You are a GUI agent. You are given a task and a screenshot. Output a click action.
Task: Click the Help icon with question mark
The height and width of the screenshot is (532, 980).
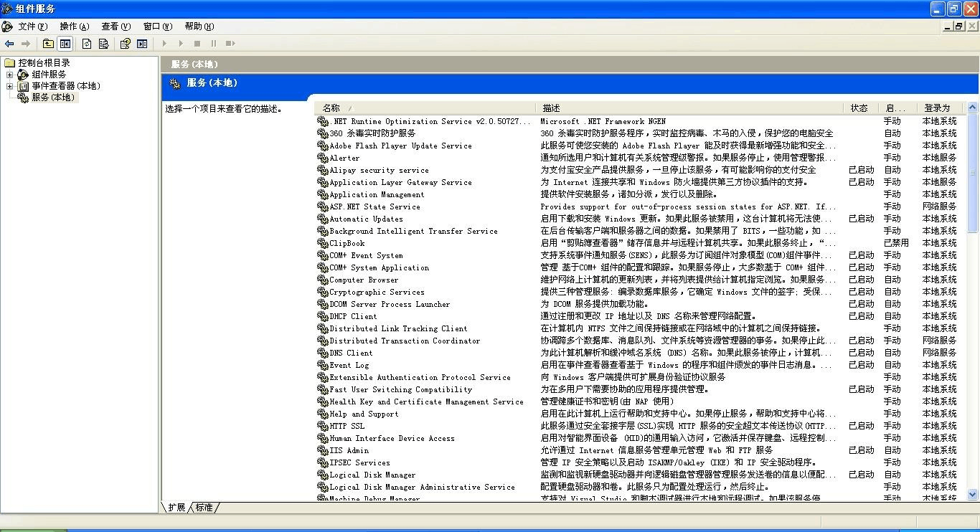click(x=125, y=44)
